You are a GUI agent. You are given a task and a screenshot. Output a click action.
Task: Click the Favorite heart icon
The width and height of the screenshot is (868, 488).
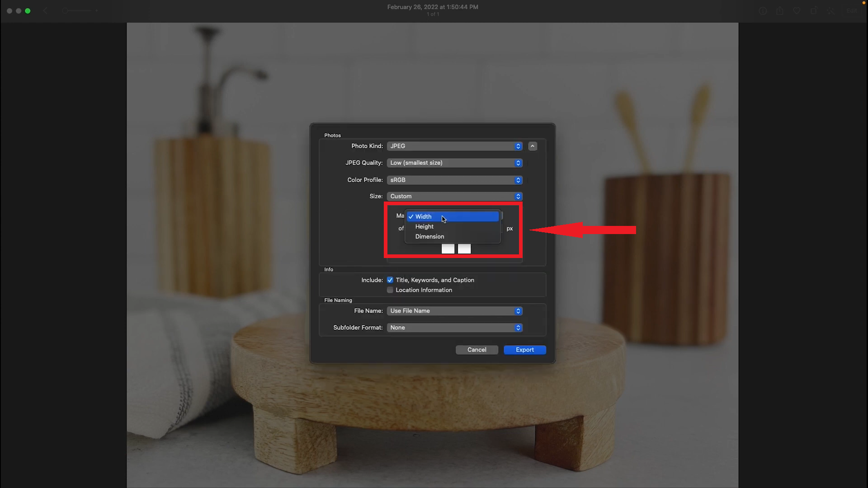[797, 11]
